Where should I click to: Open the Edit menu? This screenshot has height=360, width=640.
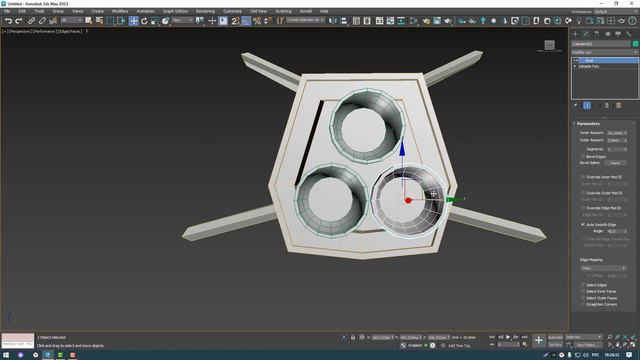[x=22, y=11]
